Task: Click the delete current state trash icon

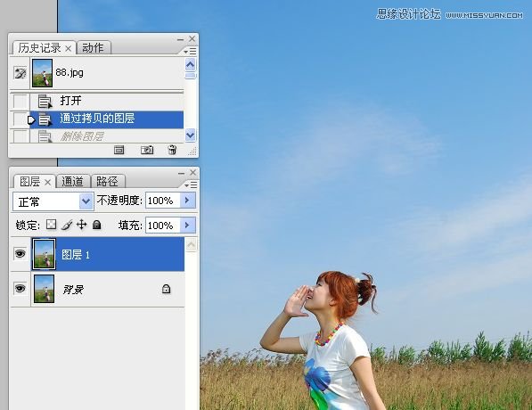Action: tap(172, 150)
